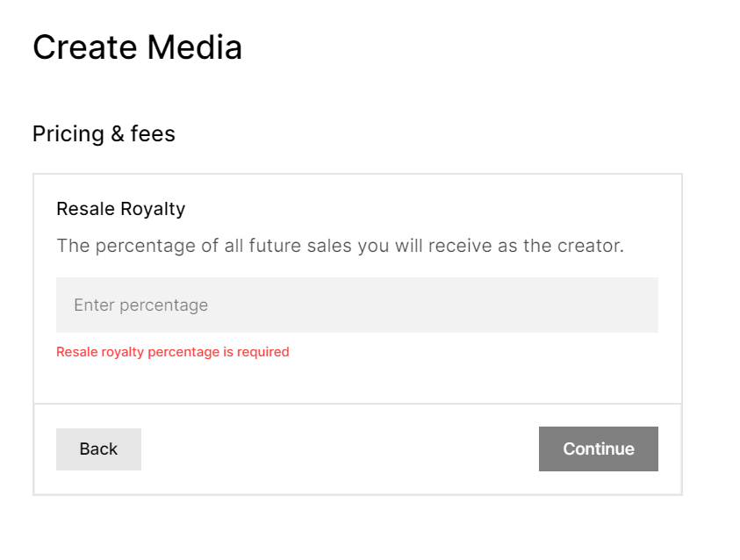
Task: Submit the pricing step with Continue
Action: coord(598,449)
